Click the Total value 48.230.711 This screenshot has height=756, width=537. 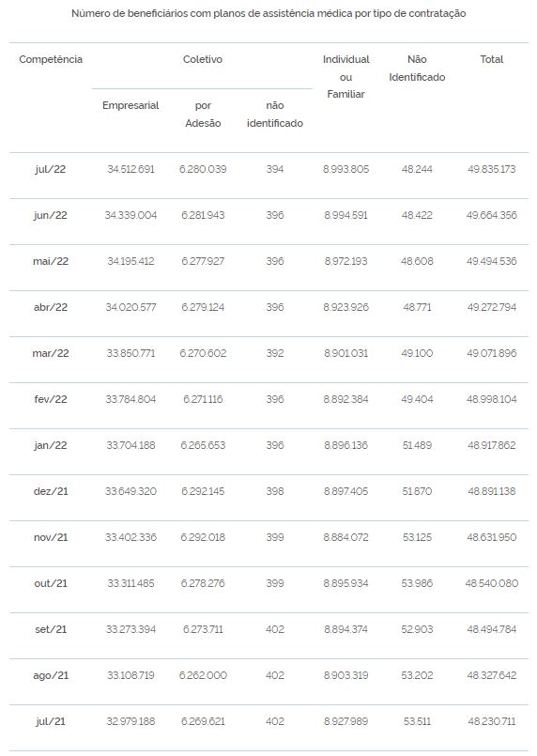(491, 721)
